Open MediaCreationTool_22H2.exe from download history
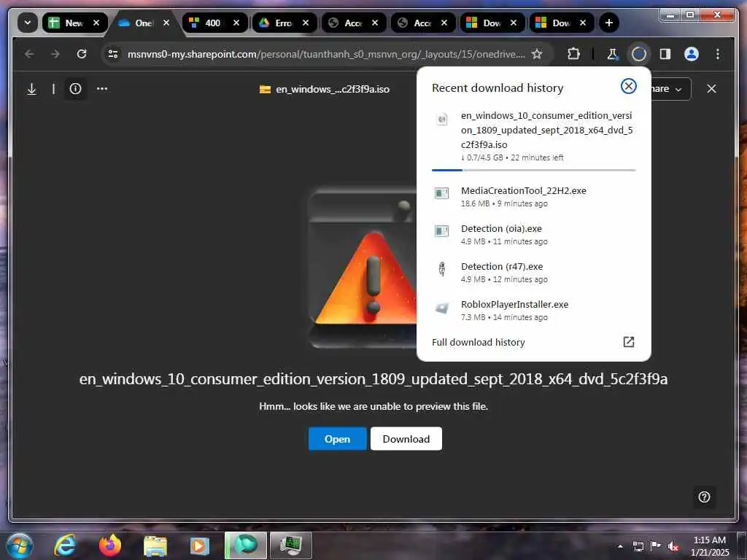747x560 pixels. [533, 196]
